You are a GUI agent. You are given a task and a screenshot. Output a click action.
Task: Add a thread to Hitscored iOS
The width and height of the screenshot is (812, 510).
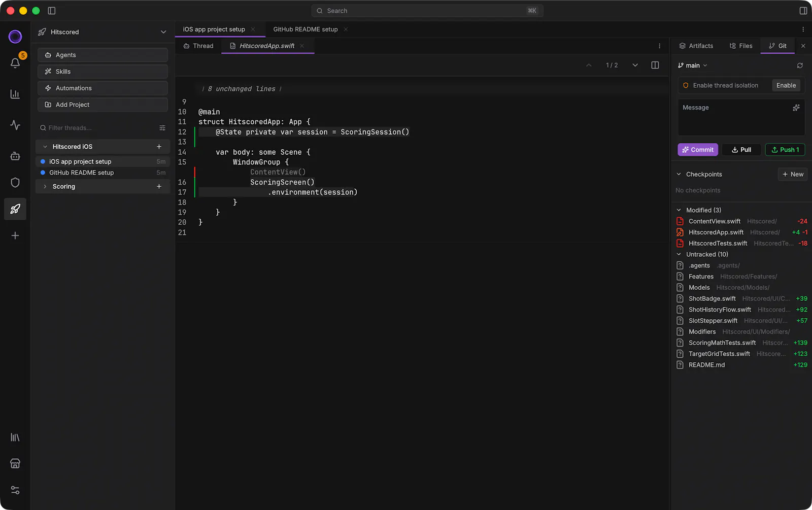point(159,147)
